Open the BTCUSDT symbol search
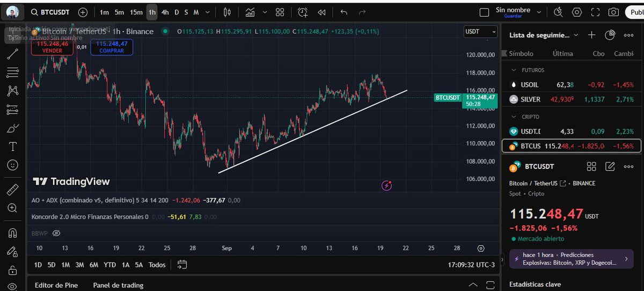The width and height of the screenshot is (644, 291). pos(51,12)
